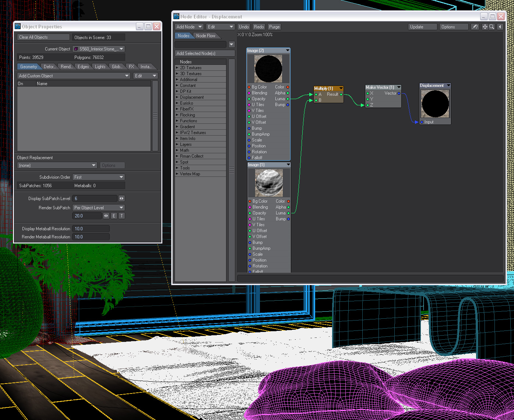514x420 pixels.
Task: Click the Display Metaball Resolution field
Action: 91,229
